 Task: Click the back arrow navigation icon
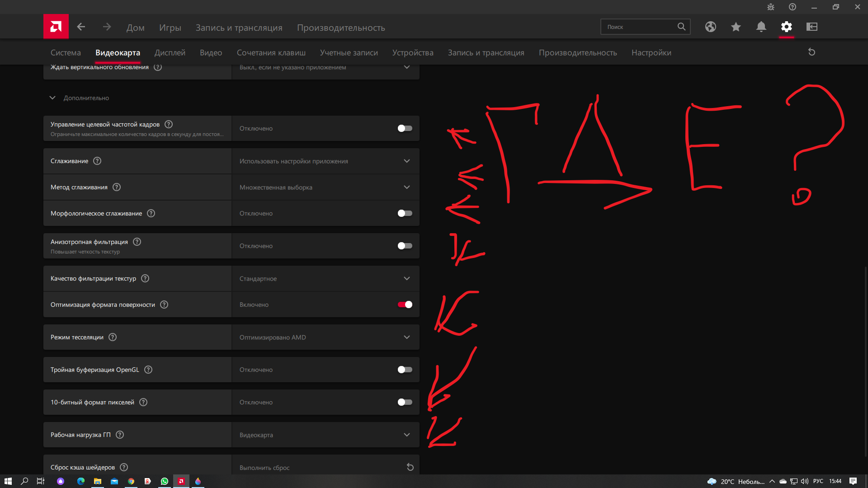[x=81, y=27]
